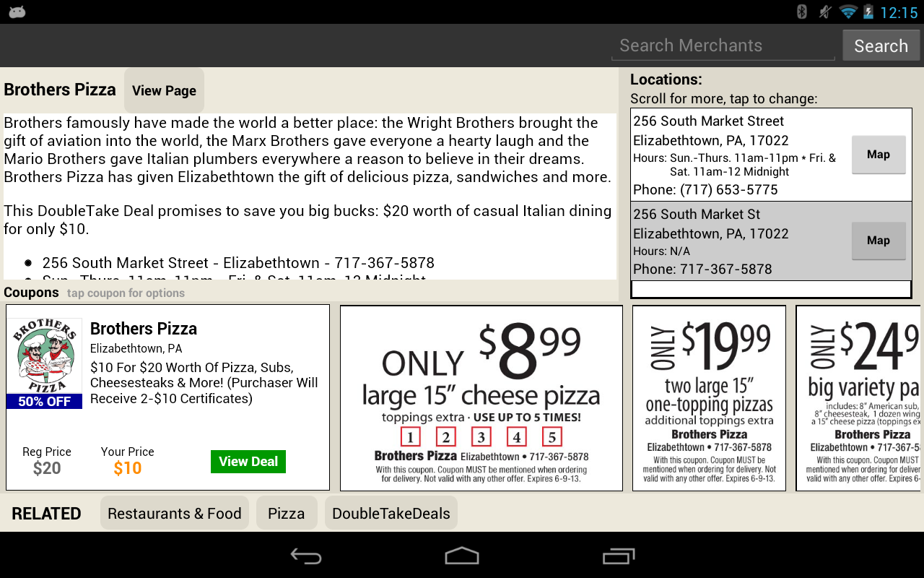This screenshot has height=578, width=924.
Task: Open Map for 256 South Market Street
Action: coord(879,155)
